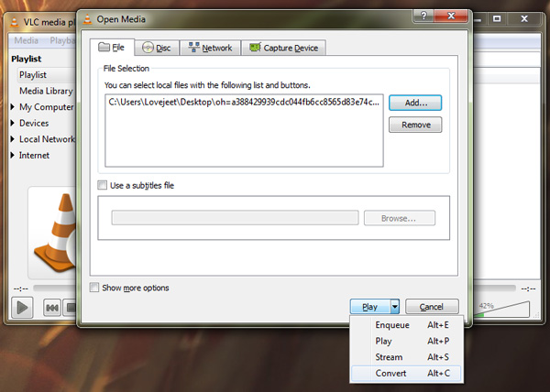Click the Disc tab icon
The height and width of the screenshot is (392, 550).
click(x=148, y=48)
